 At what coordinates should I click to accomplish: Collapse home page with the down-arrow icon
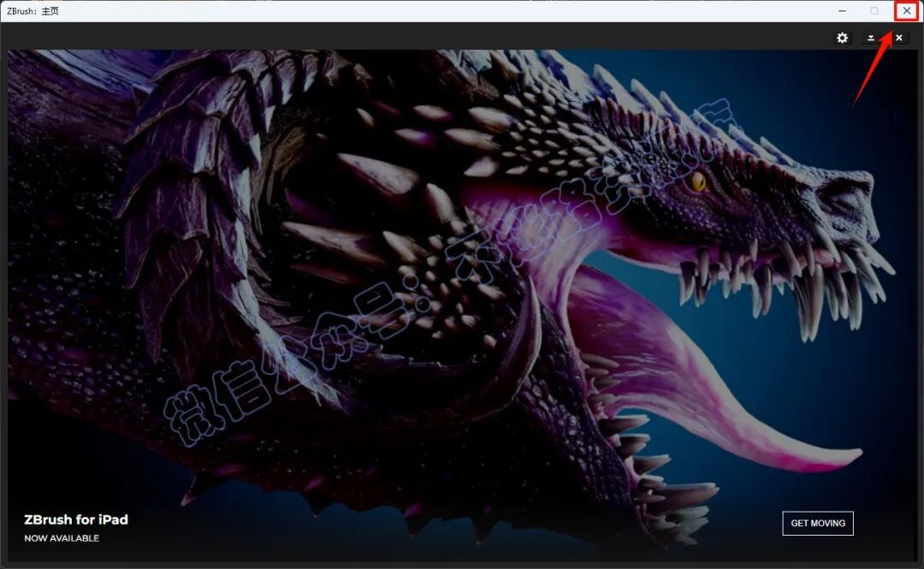870,38
